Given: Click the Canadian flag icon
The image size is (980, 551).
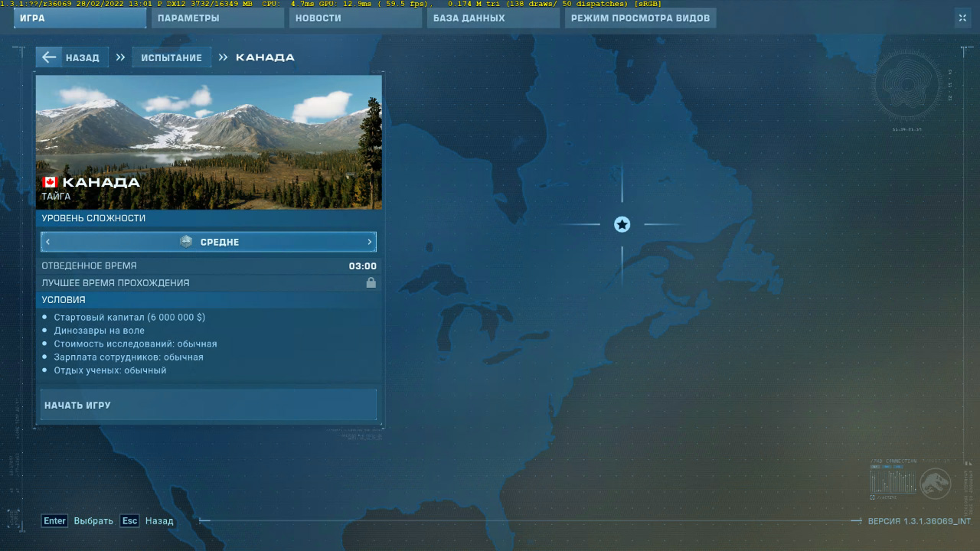Looking at the screenshot, I should click(50, 182).
